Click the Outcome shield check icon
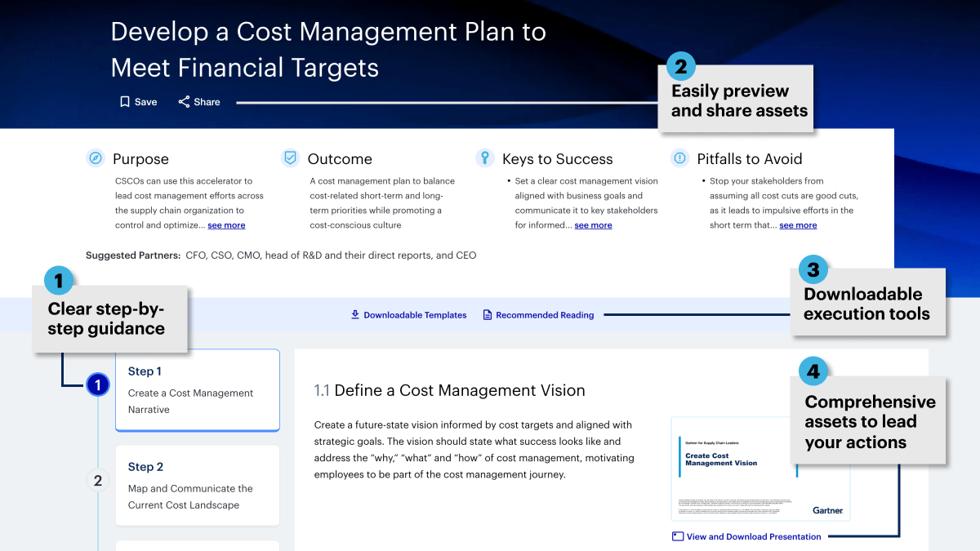This screenshot has height=551, width=980. (x=290, y=158)
